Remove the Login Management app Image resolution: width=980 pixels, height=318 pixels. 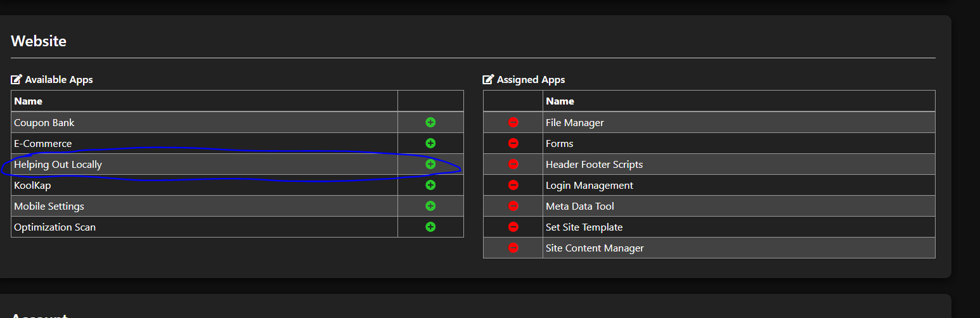coord(513,185)
